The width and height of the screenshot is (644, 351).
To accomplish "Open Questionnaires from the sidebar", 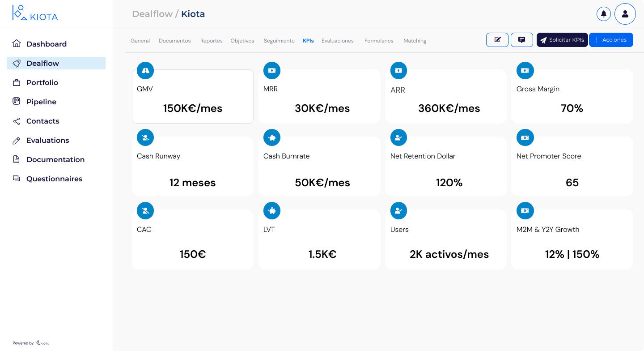I will pyautogui.click(x=54, y=179).
